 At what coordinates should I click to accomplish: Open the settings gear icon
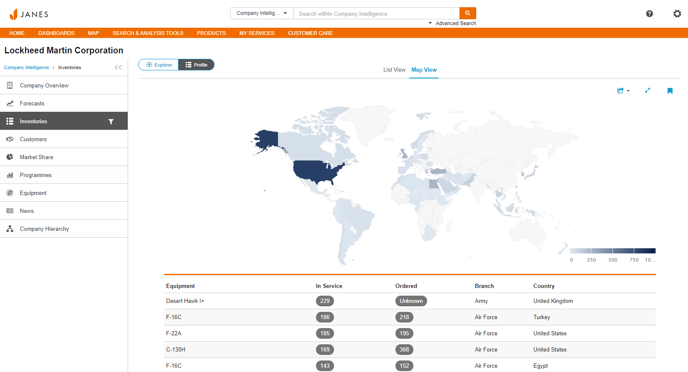(x=677, y=14)
